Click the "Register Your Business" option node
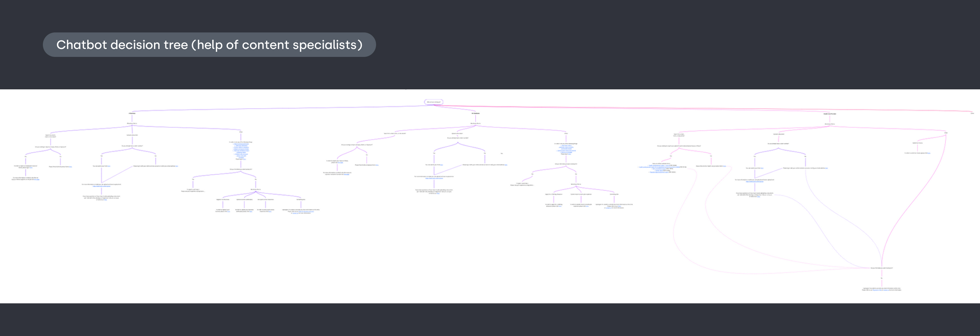Image resolution: width=980 pixels, height=336 pixels. tap(223, 200)
